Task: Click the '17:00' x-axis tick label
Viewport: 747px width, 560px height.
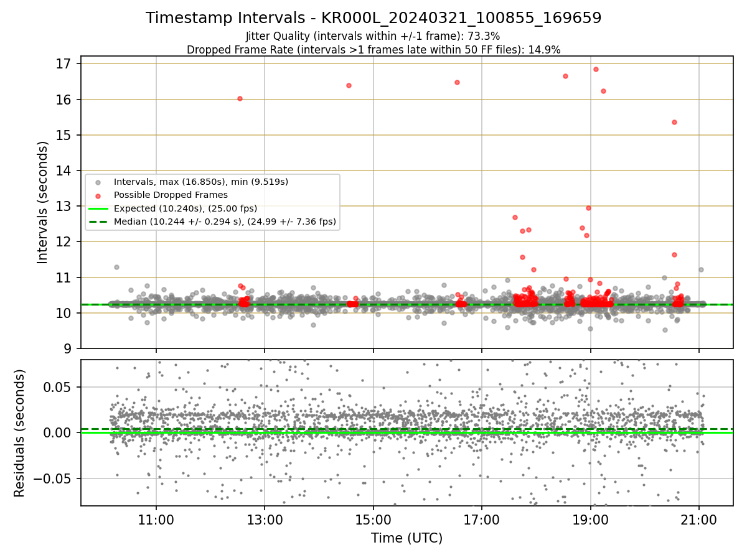Action: (482, 520)
